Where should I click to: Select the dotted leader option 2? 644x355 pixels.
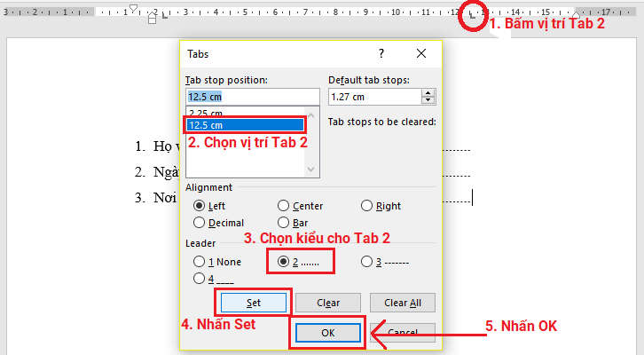(x=284, y=262)
